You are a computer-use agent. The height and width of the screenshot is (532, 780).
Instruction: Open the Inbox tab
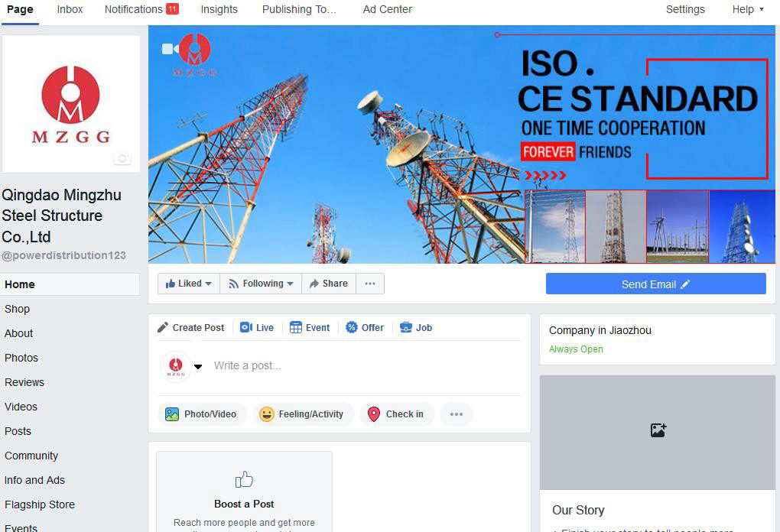pos(70,9)
